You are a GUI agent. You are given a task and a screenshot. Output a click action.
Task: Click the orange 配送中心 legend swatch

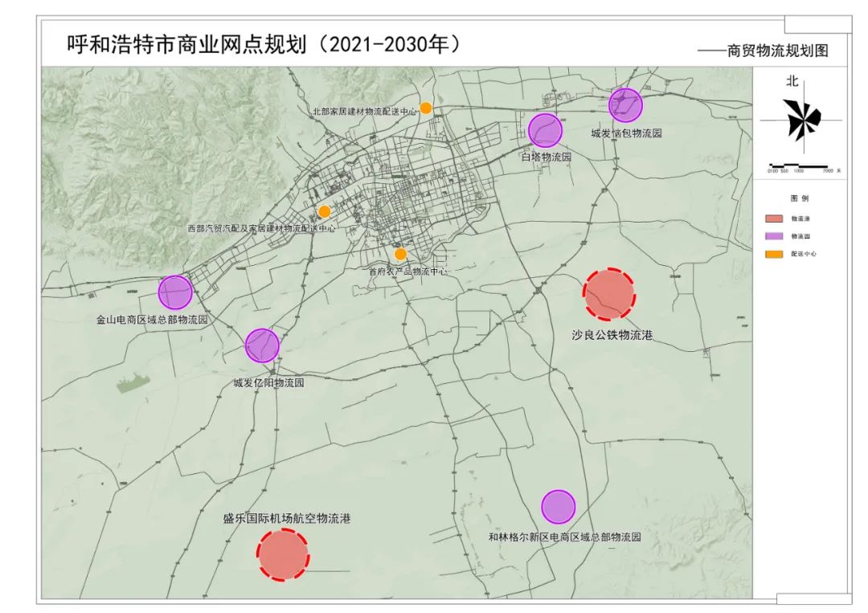tap(772, 254)
